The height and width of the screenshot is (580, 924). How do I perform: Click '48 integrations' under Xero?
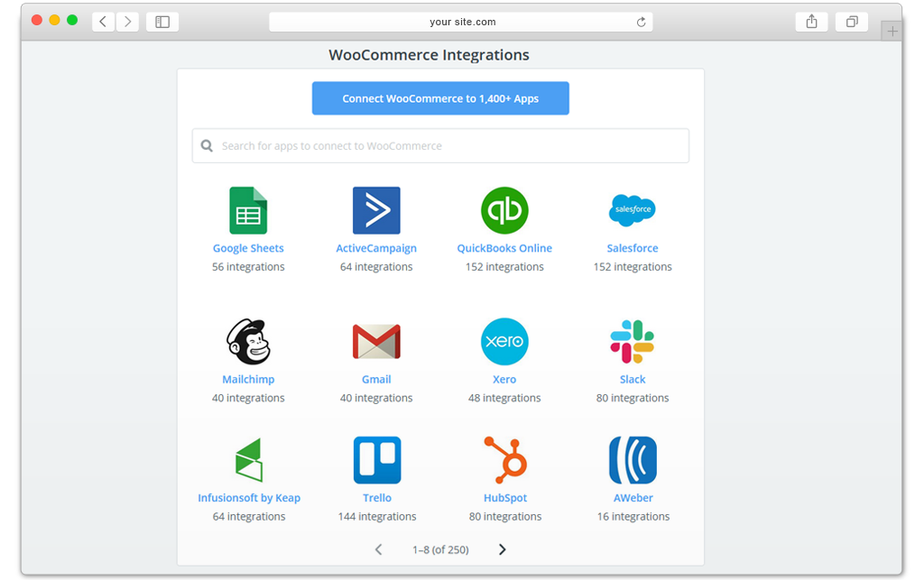[504, 398]
